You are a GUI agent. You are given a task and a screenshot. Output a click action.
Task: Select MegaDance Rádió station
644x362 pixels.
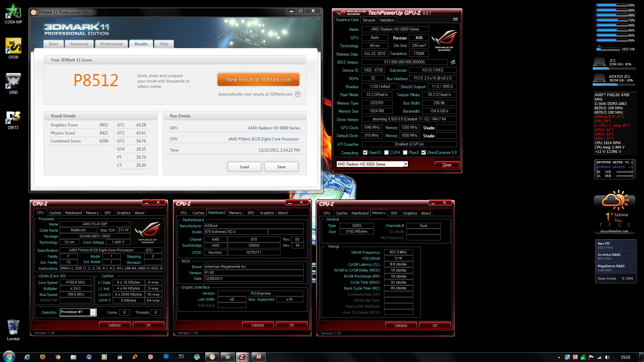pos(616,268)
